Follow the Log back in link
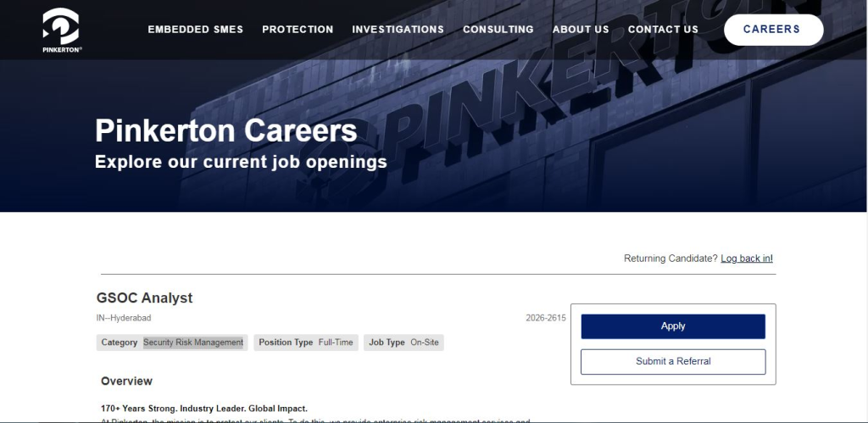 click(x=747, y=259)
